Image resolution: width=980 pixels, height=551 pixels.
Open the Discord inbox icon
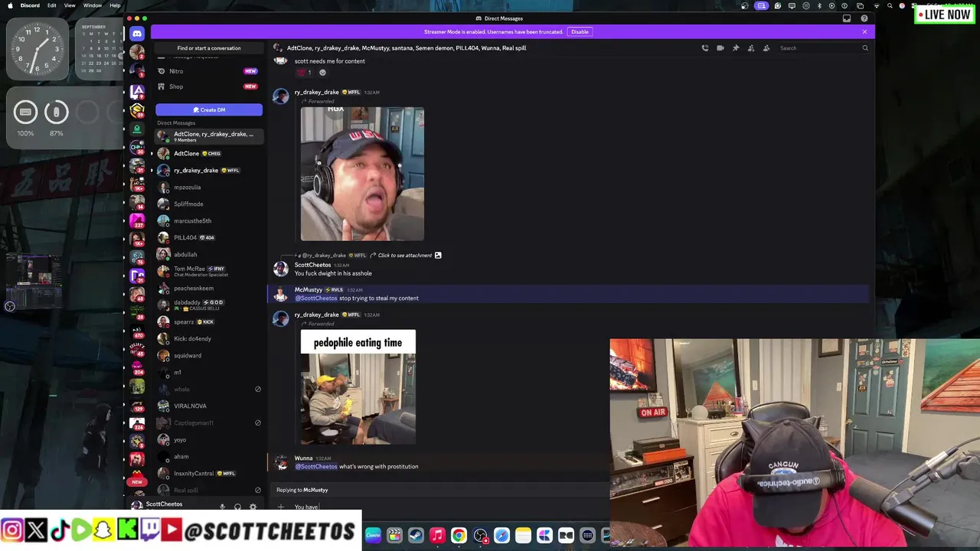click(847, 18)
